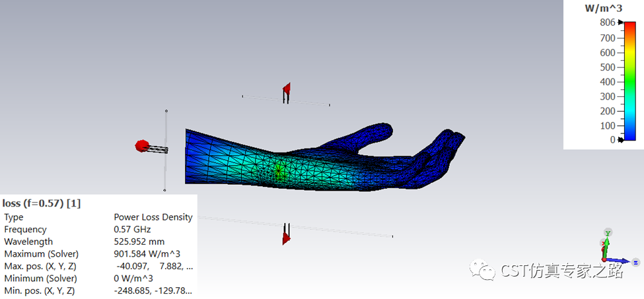Viewport: 644px width, 299px height.
Task: Click the '-40.097, 7.882' max position value
Action: (x=155, y=266)
